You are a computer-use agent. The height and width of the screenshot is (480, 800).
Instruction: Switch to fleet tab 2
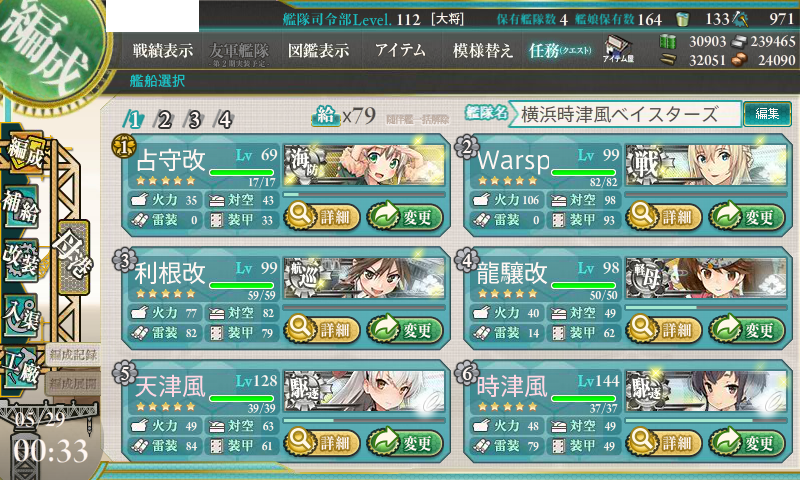(164, 120)
